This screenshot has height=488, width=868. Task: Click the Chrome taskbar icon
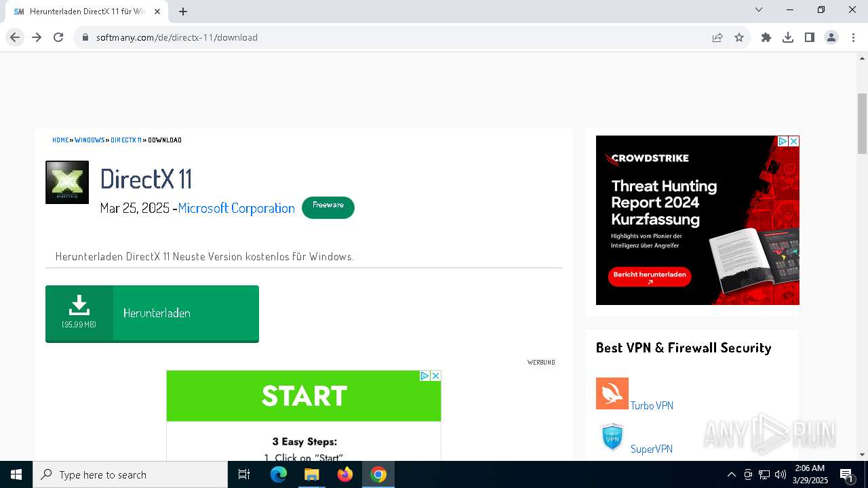point(378,474)
